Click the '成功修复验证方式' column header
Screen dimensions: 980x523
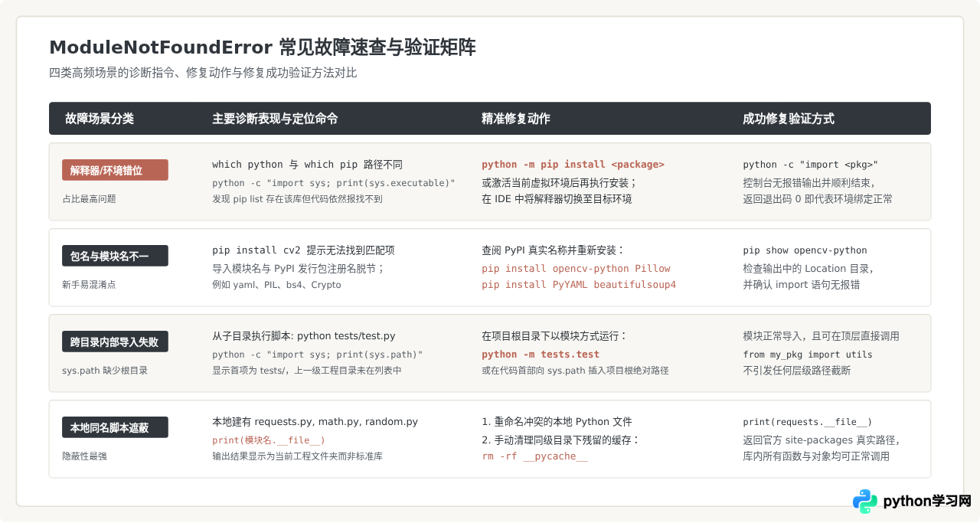[789, 119]
